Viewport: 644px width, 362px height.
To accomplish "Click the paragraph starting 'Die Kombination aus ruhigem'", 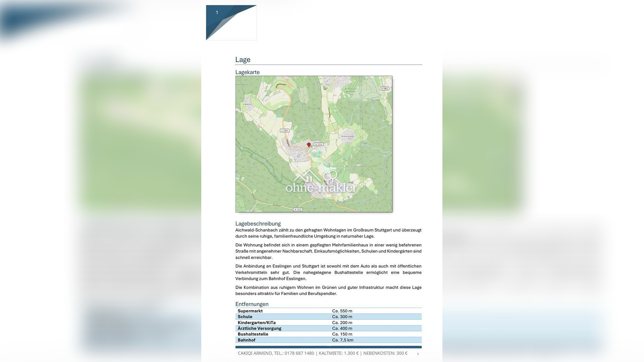I will pos(328,290).
